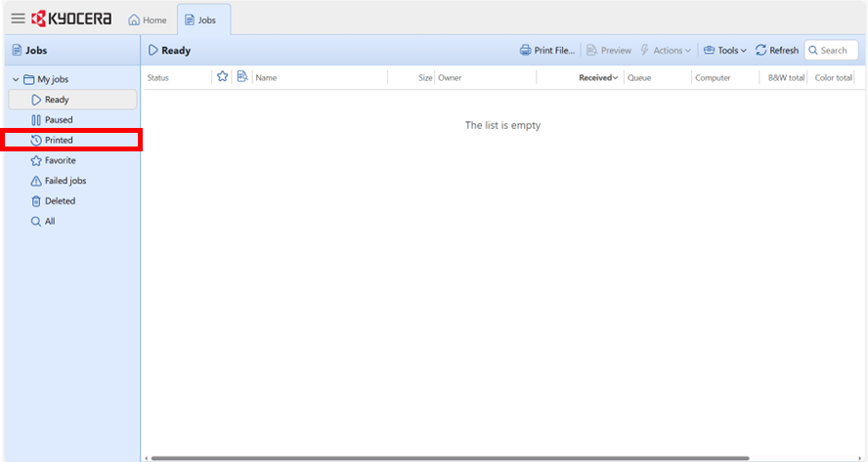The width and height of the screenshot is (868, 462).
Task: Sort by Status column
Action: click(x=157, y=78)
